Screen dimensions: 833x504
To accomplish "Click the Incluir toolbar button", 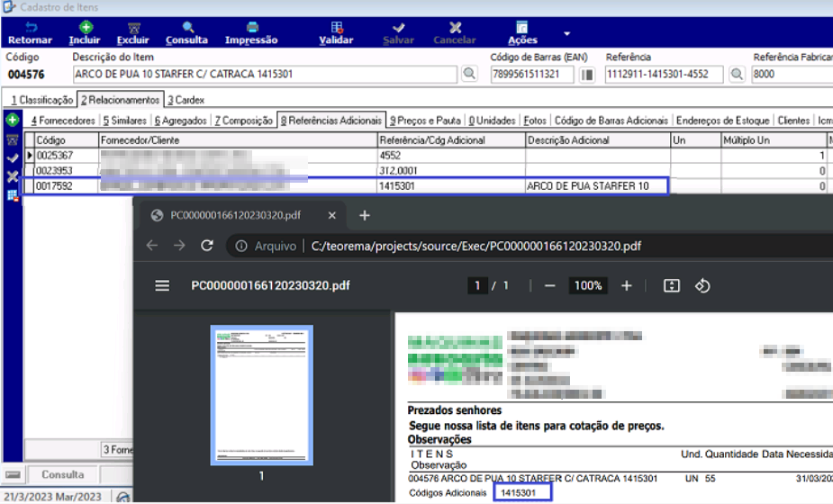I will click(85, 33).
